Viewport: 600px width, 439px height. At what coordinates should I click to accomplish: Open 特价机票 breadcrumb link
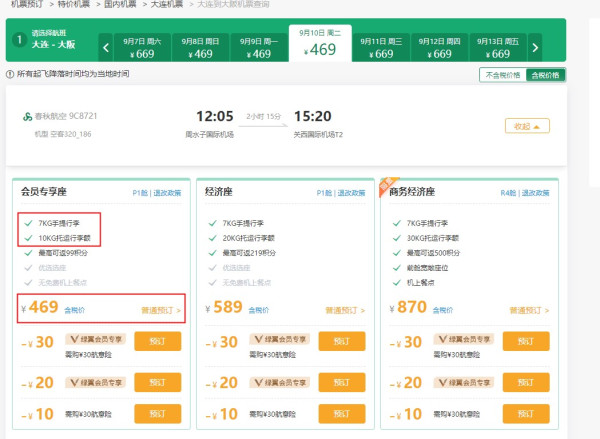(x=74, y=4)
